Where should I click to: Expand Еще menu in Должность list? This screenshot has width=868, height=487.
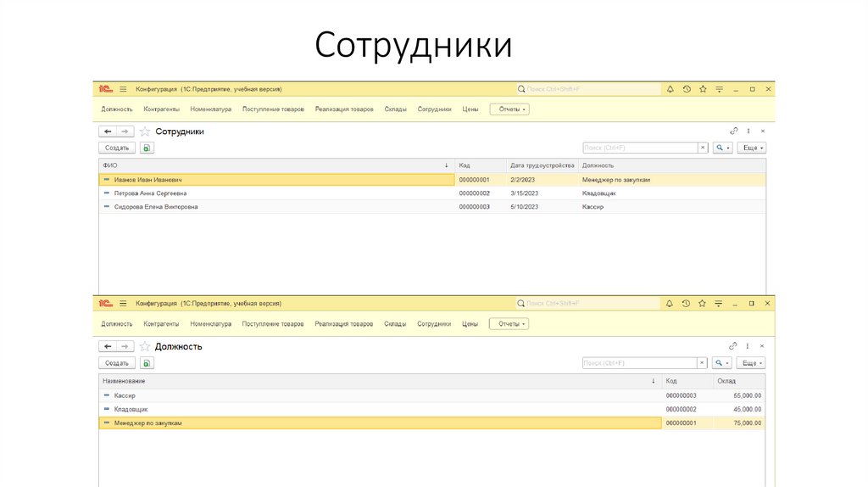(751, 363)
